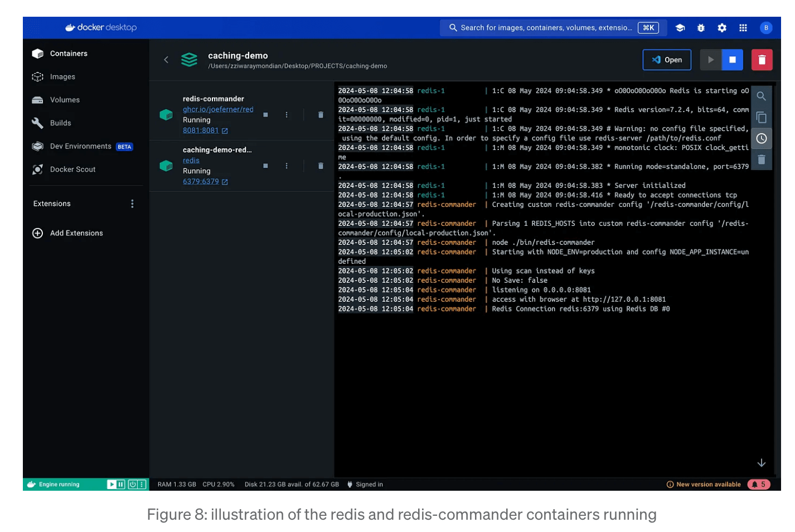Open engine options three-dot menu in status bar

tap(142, 485)
